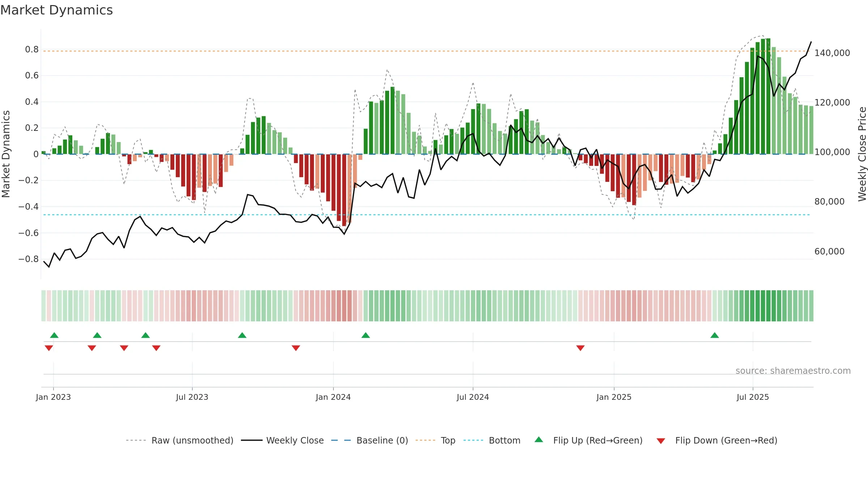Click the Market Dynamics chart title
Viewport: 868px width, 488px height.
(x=56, y=10)
